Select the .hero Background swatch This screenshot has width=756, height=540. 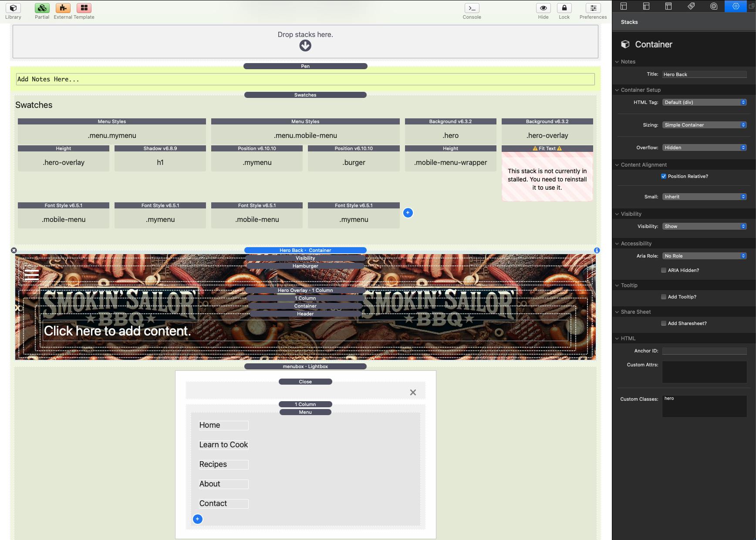[x=450, y=131]
